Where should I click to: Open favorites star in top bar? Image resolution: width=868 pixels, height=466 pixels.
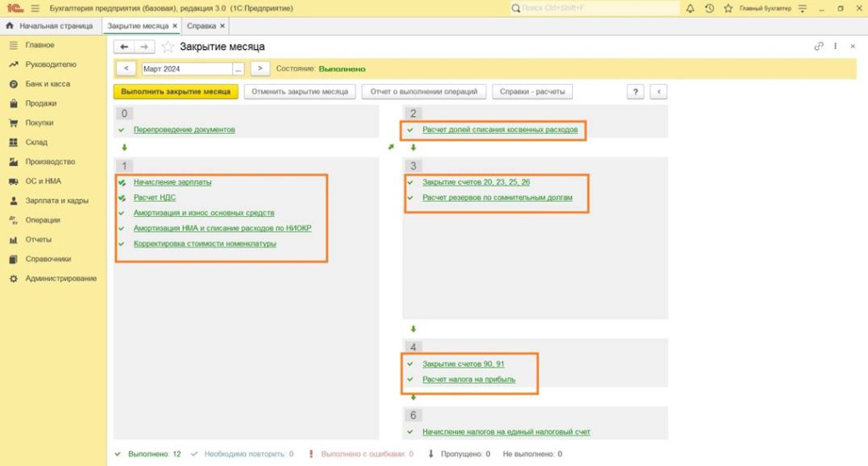point(729,8)
